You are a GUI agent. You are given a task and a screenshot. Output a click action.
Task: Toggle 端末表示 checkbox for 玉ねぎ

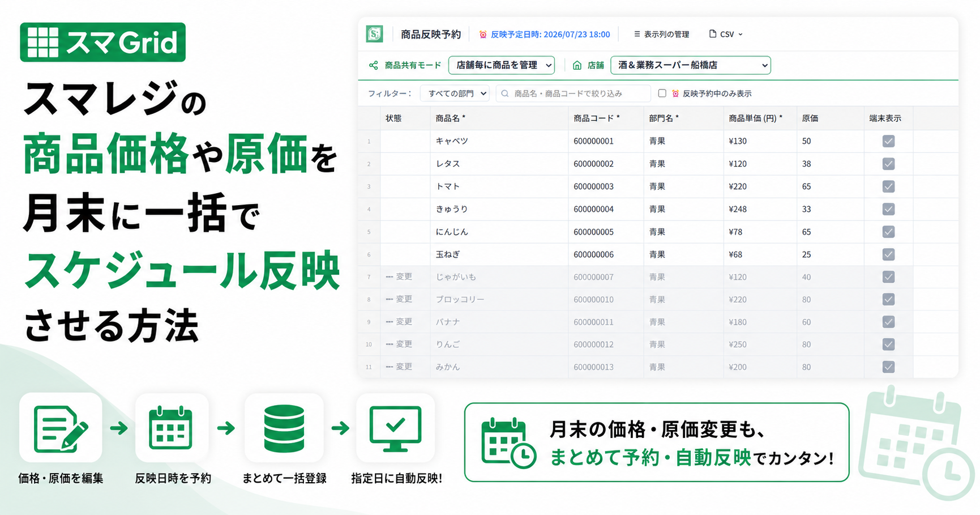(x=888, y=254)
